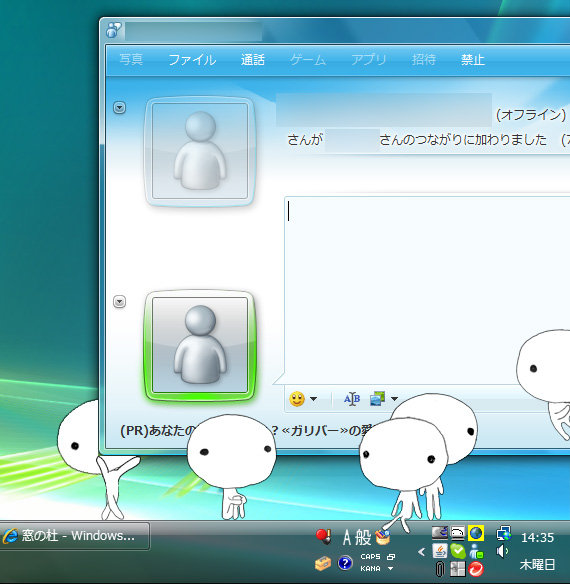
Task: Open the ファイル (File) menu item
Action: click(192, 60)
